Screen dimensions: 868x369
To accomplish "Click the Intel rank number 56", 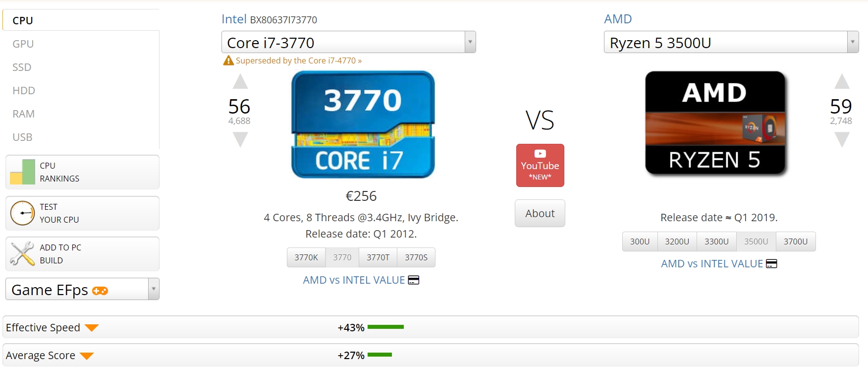I will (239, 107).
